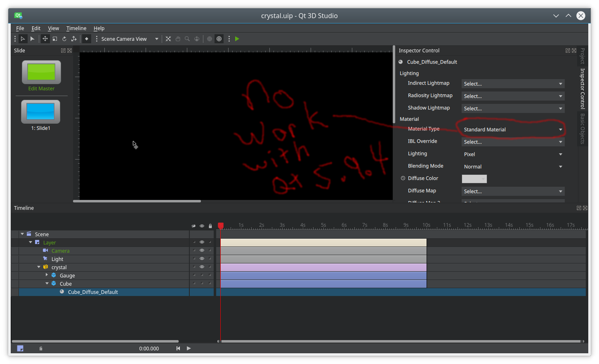
Task: Click the Edit Master slide button
Action: tap(41, 73)
